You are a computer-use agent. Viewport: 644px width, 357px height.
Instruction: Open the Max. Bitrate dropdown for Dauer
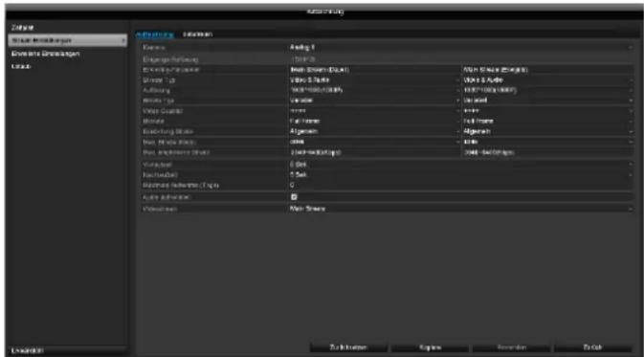[374, 142]
